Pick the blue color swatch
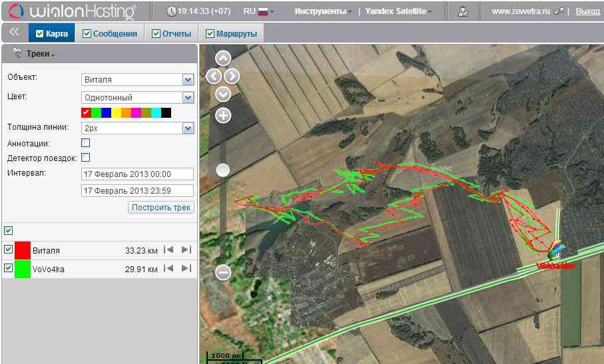The width and height of the screenshot is (604, 364). (x=106, y=112)
